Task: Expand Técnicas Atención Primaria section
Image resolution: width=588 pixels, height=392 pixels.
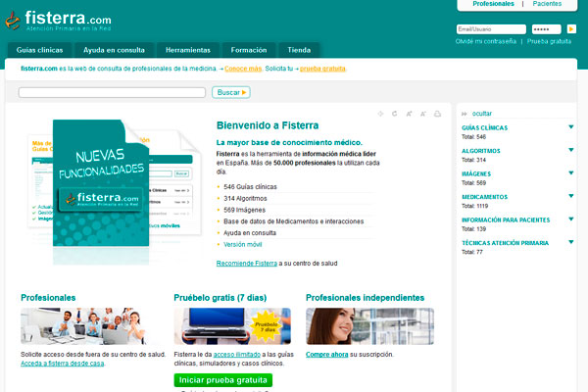Action: point(570,242)
